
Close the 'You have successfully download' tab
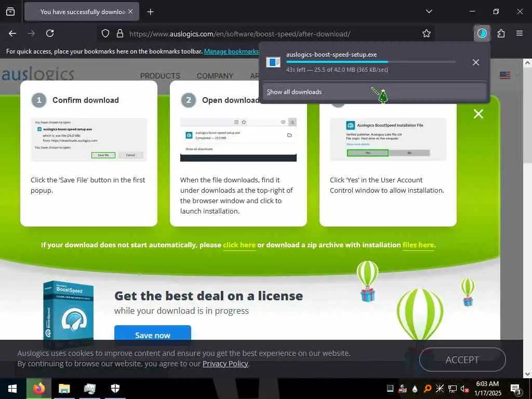130,11
